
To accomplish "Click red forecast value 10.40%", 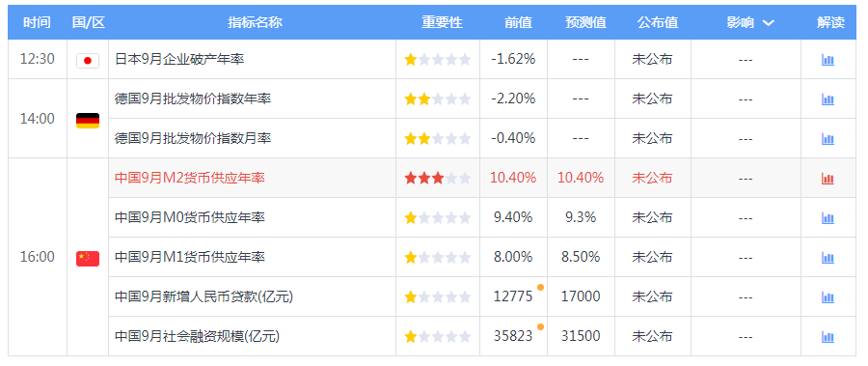I will [x=581, y=178].
